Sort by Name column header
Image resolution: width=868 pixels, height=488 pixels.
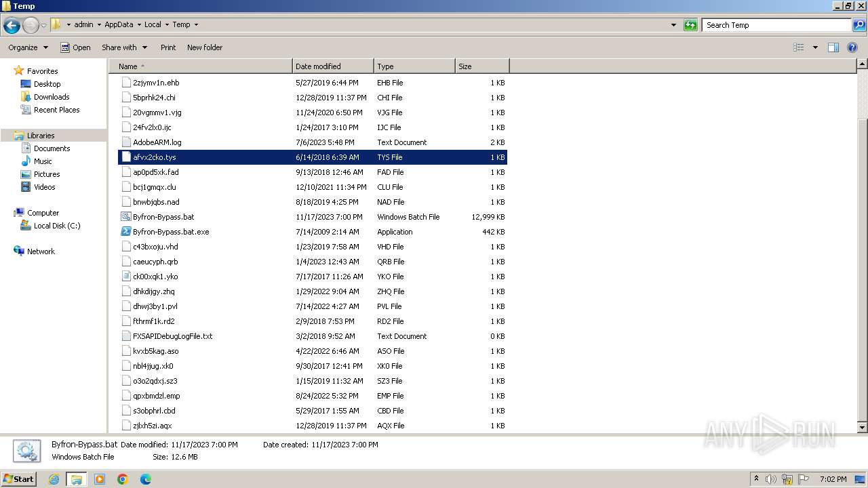coord(200,66)
